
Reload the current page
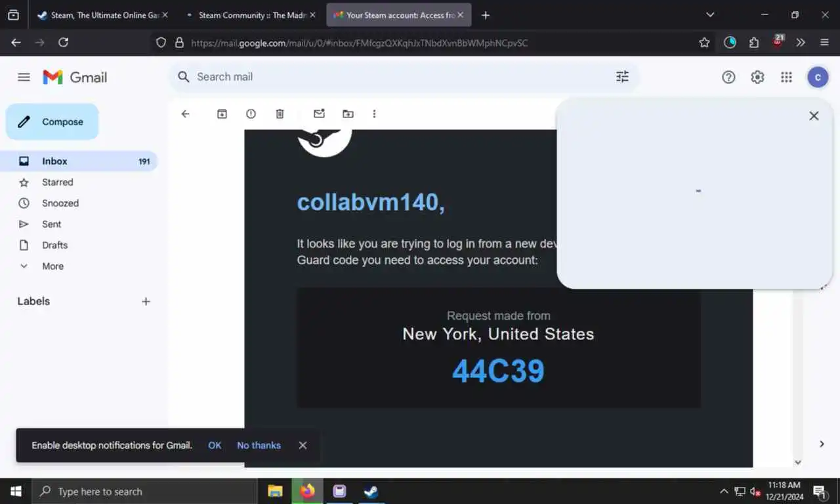(63, 42)
